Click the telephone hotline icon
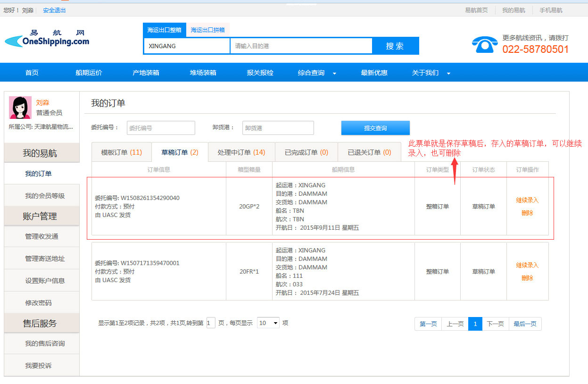Screen dimensions: 588x384 pos(484,45)
